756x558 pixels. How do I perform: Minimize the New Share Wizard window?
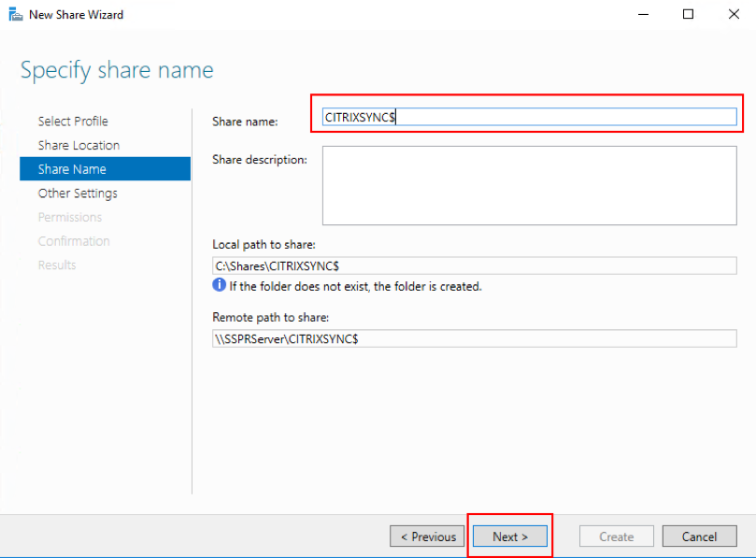644,15
